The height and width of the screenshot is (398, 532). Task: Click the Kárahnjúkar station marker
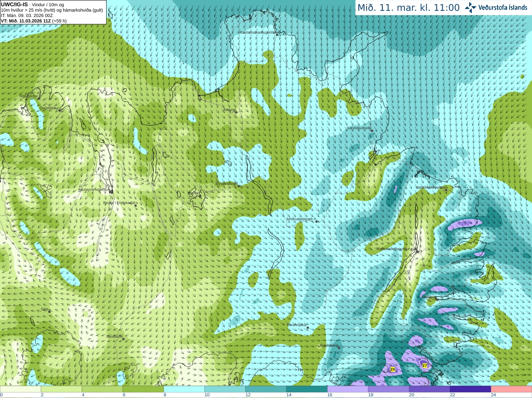308,328
